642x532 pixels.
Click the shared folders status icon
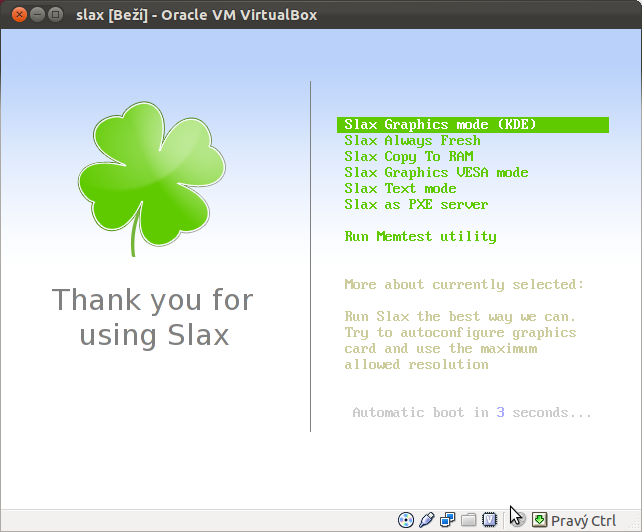[x=468, y=520]
